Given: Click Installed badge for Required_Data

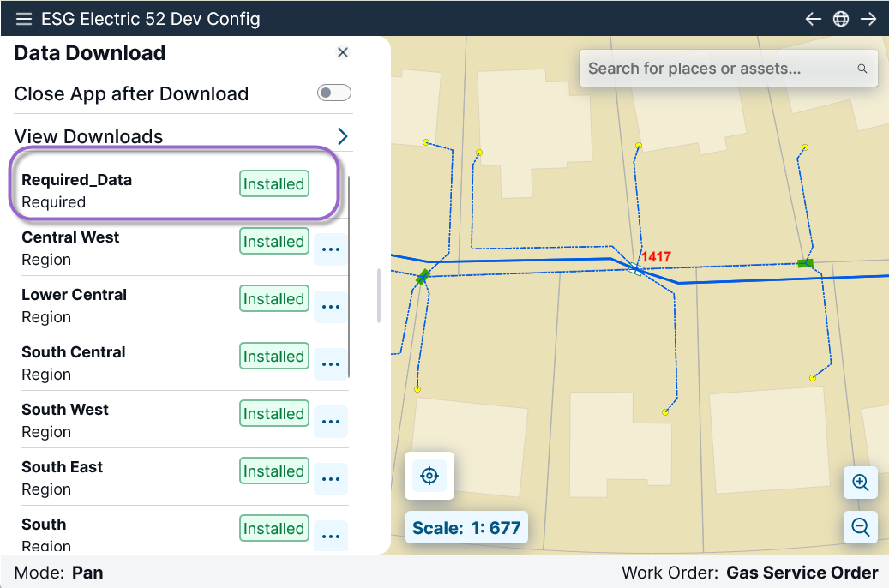Looking at the screenshot, I should pos(273,183).
